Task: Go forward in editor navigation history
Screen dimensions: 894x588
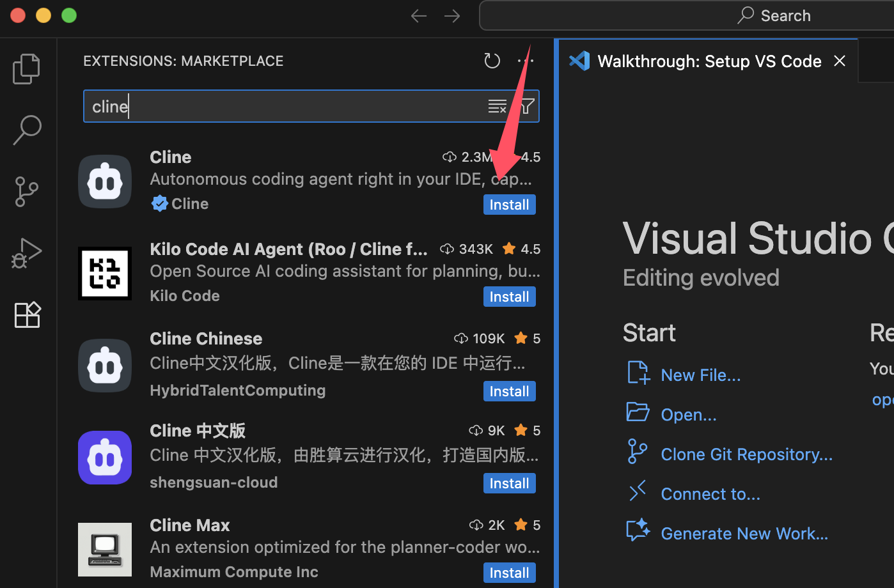Action: pyautogui.click(x=452, y=16)
